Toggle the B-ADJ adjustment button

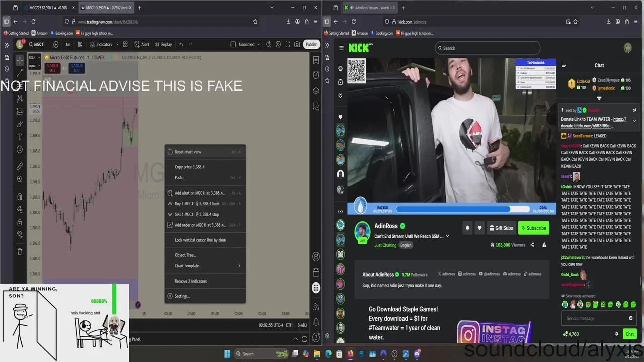click(x=302, y=325)
